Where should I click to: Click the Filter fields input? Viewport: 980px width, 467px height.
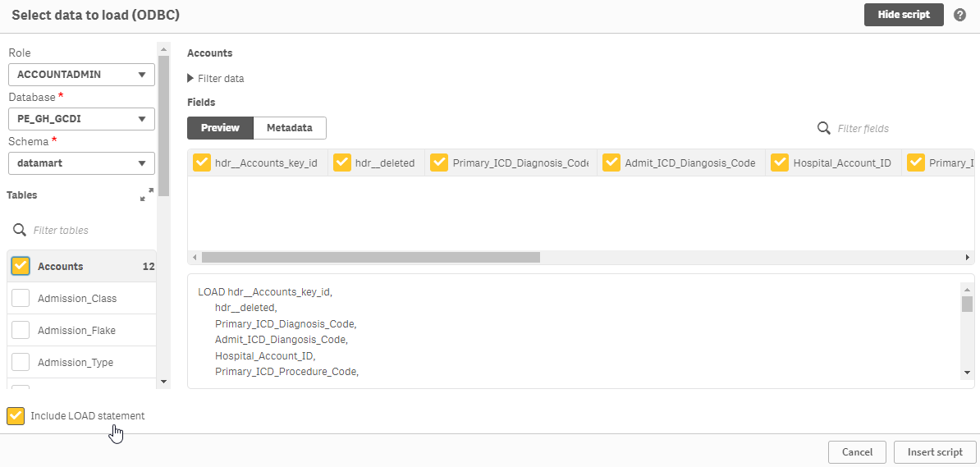click(895, 129)
